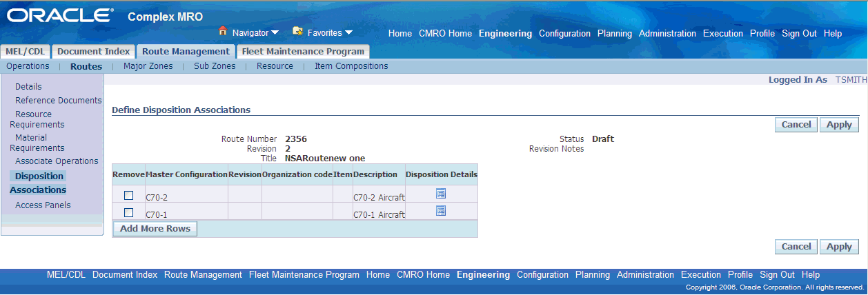Viewport: 868px width, 295px height.
Task: Open the Sub Zones subtab
Action: [215, 66]
